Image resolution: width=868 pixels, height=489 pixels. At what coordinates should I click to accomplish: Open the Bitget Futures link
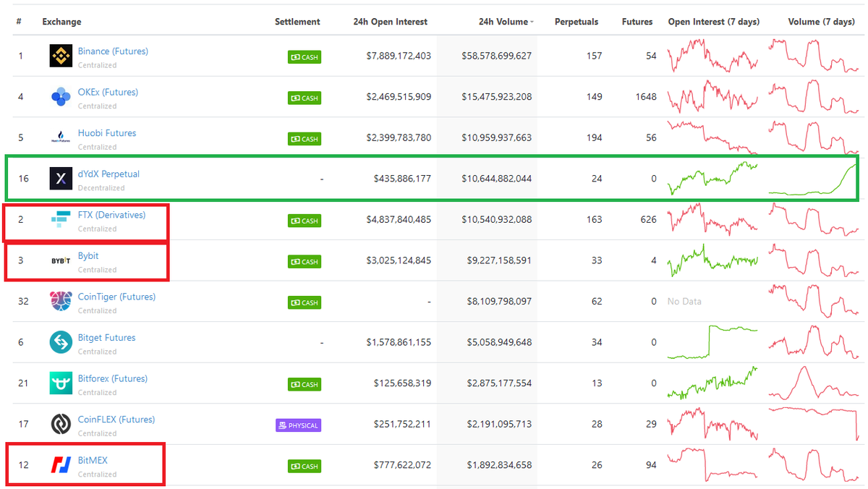pyautogui.click(x=107, y=338)
